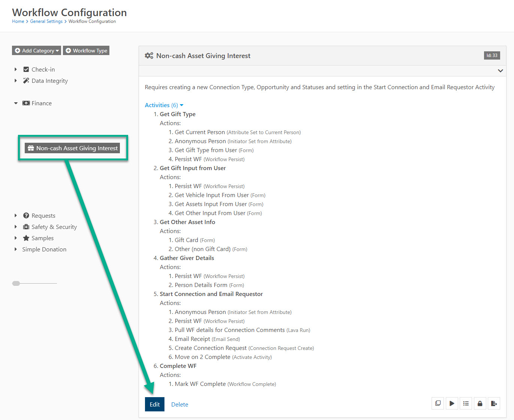Select Check-in checkmark icon
This screenshot has width=514, height=420.
pyautogui.click(x=26, y=69)
